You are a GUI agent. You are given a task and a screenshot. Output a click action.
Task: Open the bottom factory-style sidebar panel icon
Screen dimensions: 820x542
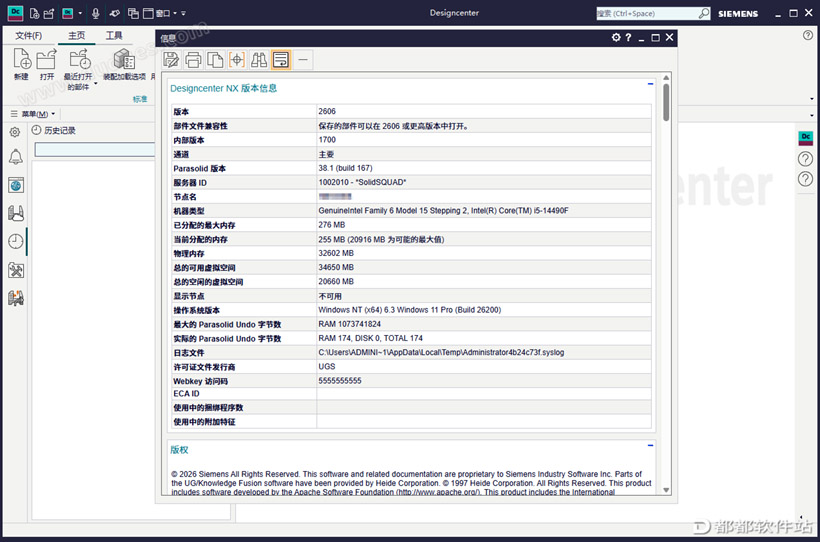point(16,298)
